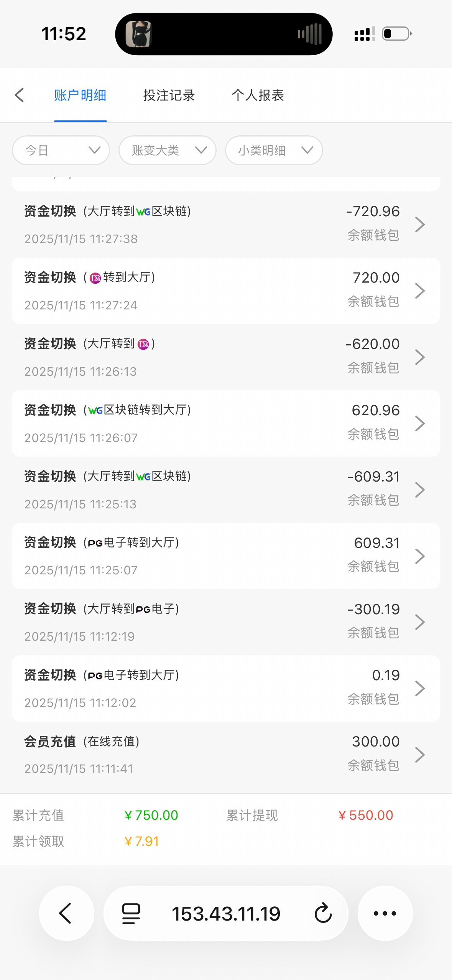Switch to the 投注记录 tab
This screenshot has height=980, width=452.
pyautogui.click(x=169, y=95)
